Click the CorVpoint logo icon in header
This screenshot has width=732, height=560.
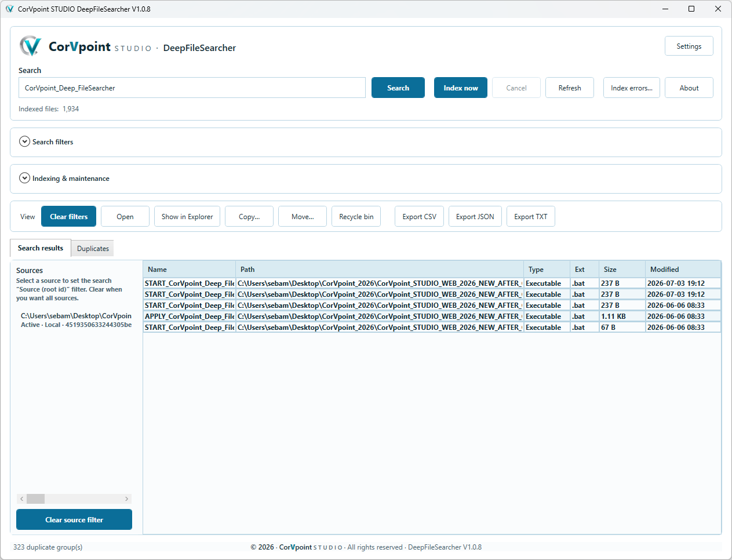pyautogui.click(x=30, y=46)
